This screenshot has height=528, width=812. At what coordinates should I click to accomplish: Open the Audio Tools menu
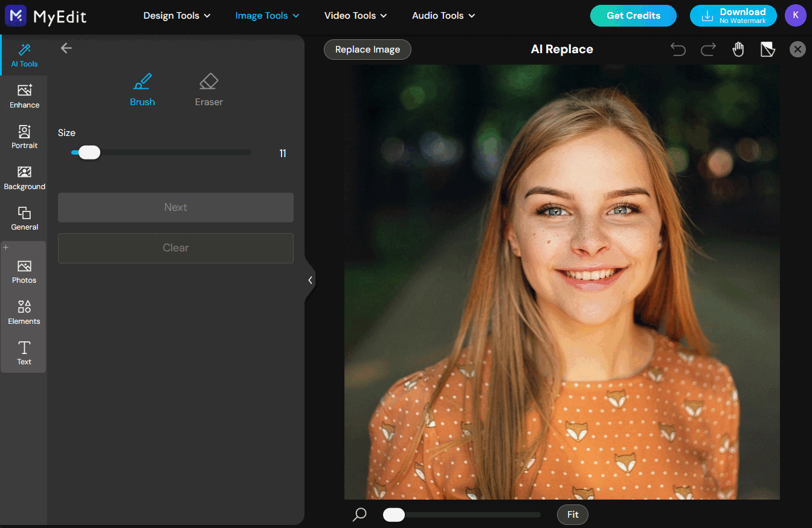tap(443, 16)
